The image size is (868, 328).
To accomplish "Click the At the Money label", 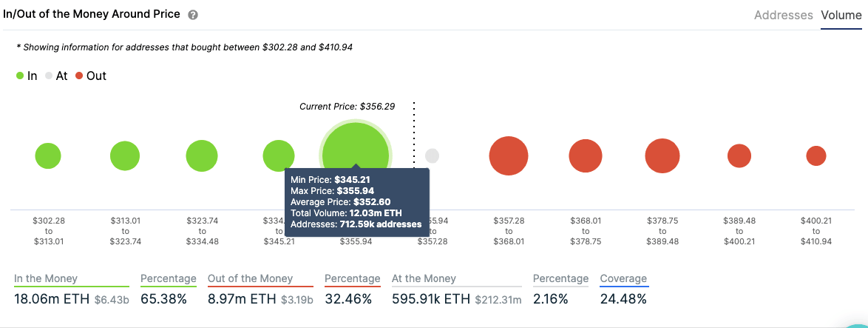I will 424,279.
